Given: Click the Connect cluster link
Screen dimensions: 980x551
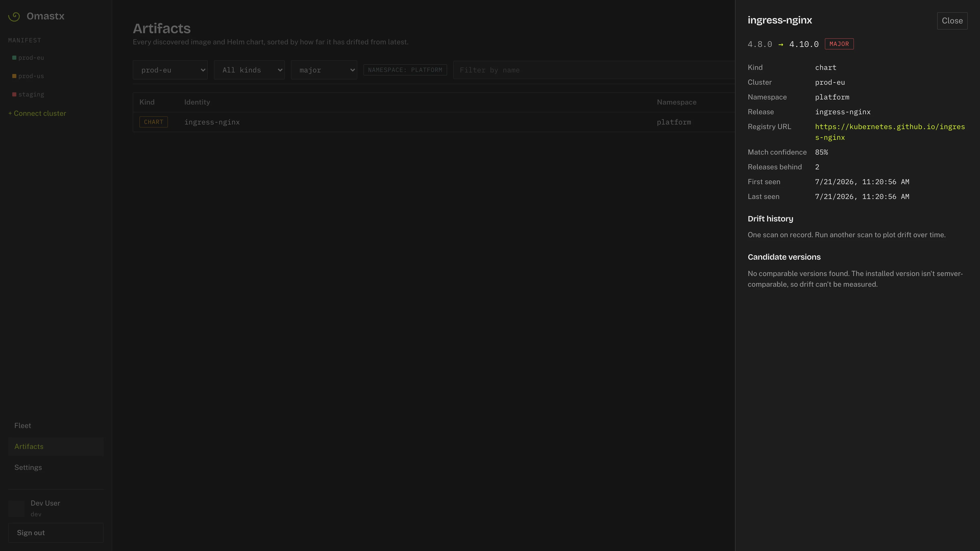Looking at the screenshot, I should pyautogui.click(x=37, y=113).
